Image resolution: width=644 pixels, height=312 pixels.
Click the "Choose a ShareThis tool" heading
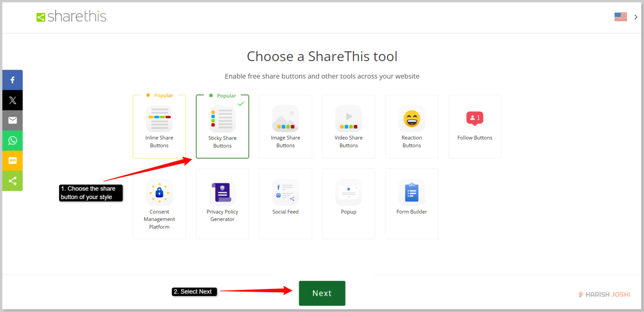tap(322, 57)
